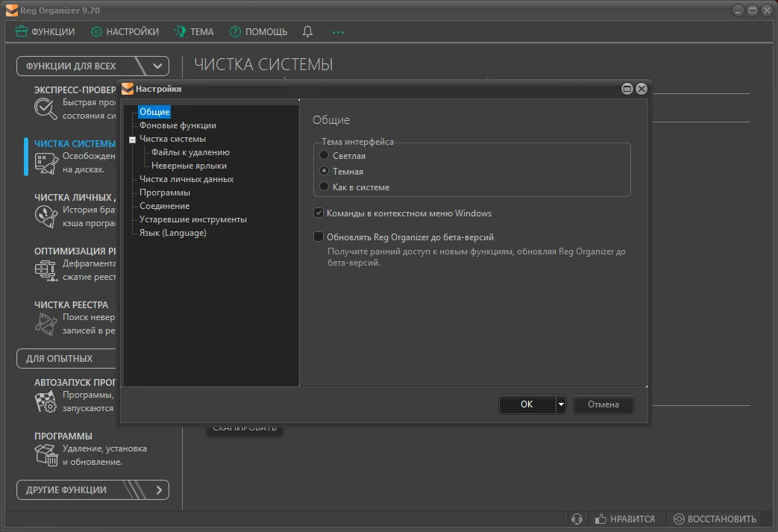778x532 pixels.
Task: Close the Настройки dialog with X
Action: point(641,89)
